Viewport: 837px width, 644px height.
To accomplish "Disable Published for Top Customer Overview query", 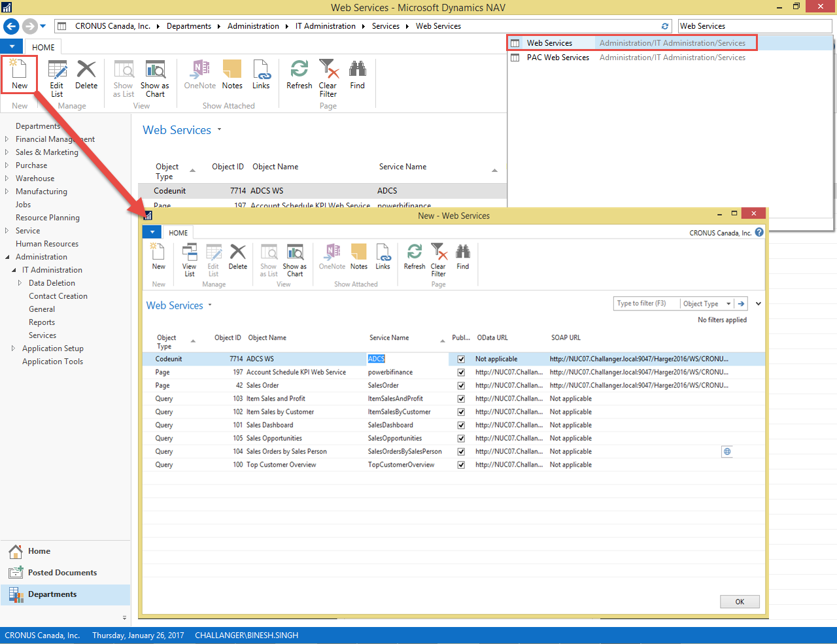I will (461, 464).
